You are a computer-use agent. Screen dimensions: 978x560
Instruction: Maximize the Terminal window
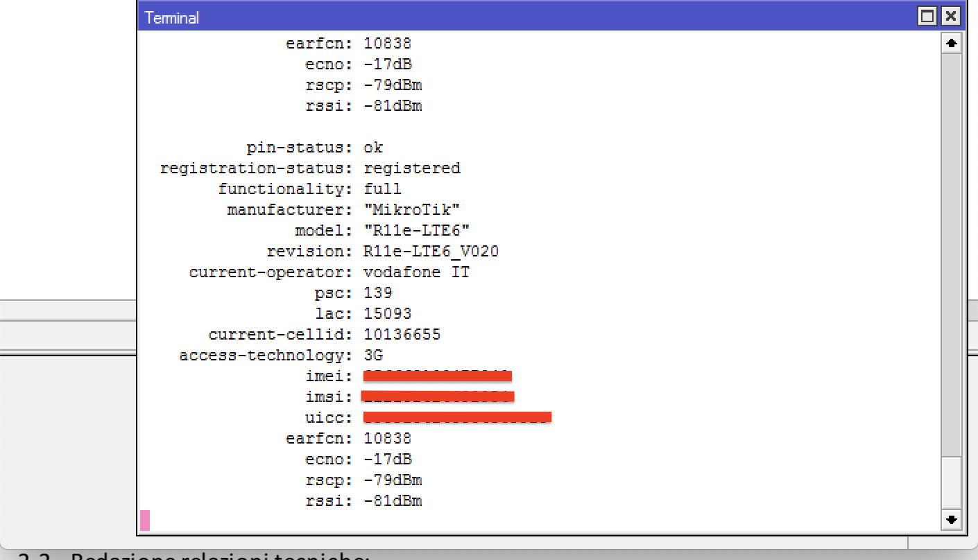[927, 17]
